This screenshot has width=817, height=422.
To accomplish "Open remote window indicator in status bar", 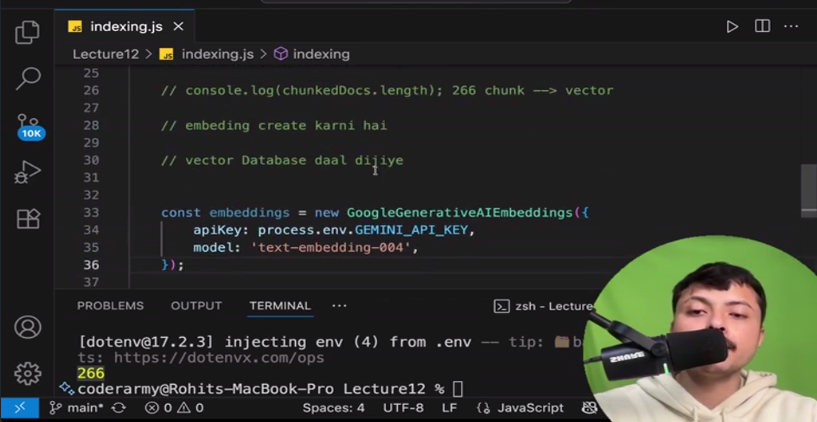I will (19, 408).
